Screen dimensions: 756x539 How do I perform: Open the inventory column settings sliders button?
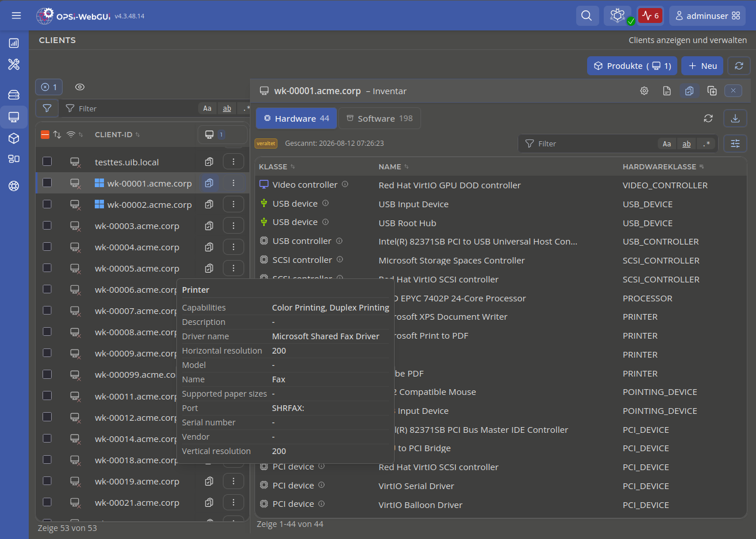735,144
